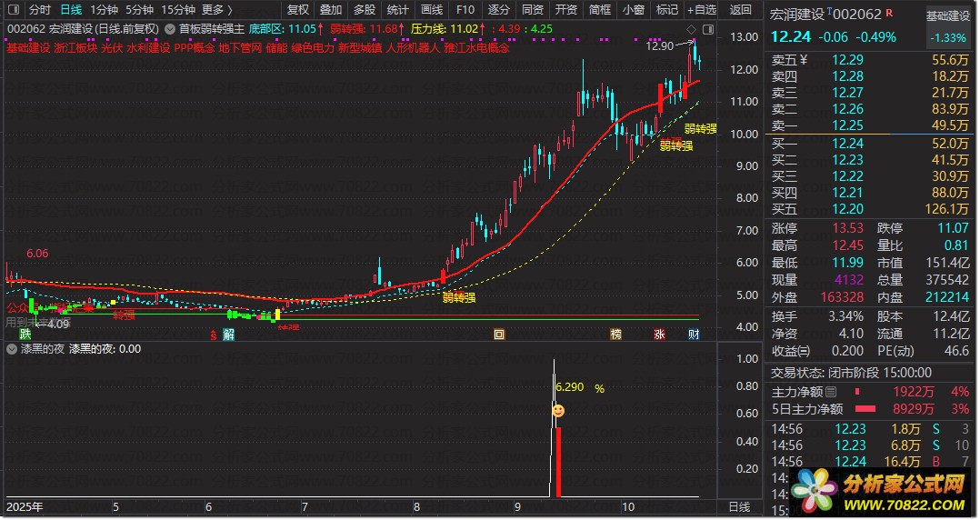This screenshot has height=520, width=980.
Task: Activate 画线 drawing tool
Action: pos(431,10)
